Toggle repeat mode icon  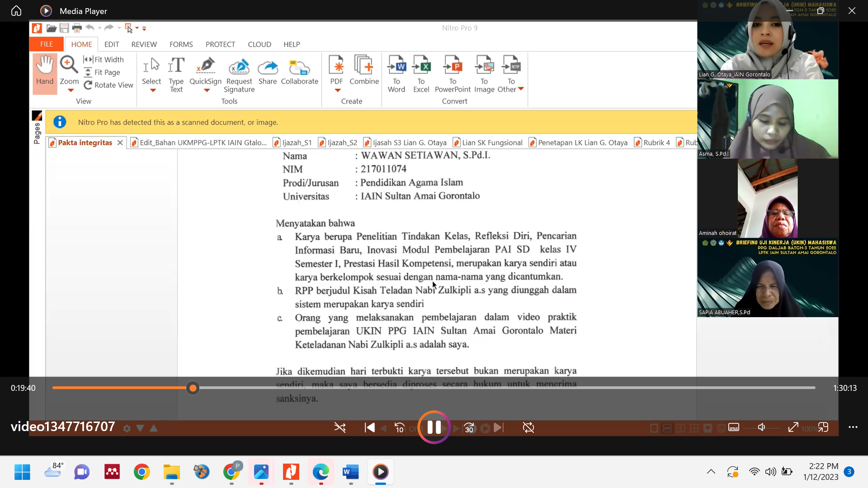click(528, 427)
